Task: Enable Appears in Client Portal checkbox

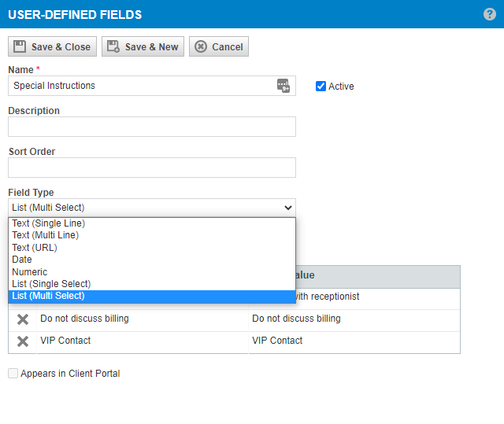Action: pos(13,374)
